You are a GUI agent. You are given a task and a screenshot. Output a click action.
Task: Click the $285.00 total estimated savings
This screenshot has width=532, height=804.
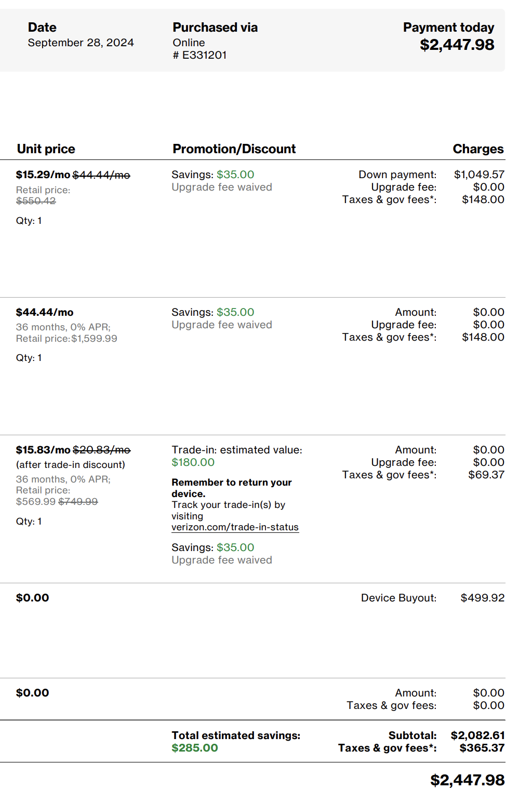[195, 748]
